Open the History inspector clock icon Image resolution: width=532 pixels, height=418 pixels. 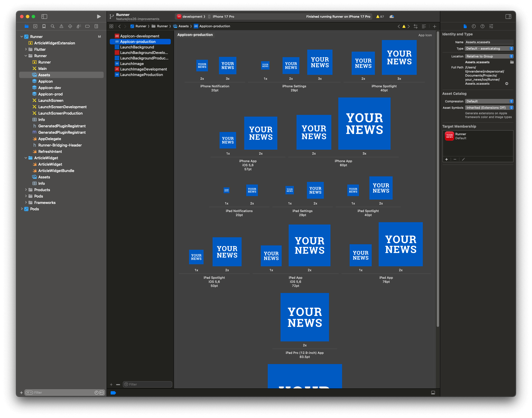[474, 26]
